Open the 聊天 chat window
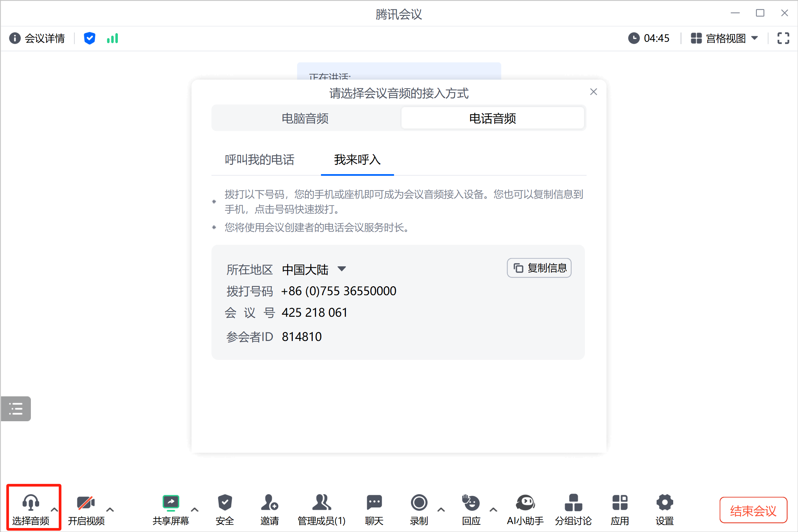The image size is (798, 532). coord(374,510)
